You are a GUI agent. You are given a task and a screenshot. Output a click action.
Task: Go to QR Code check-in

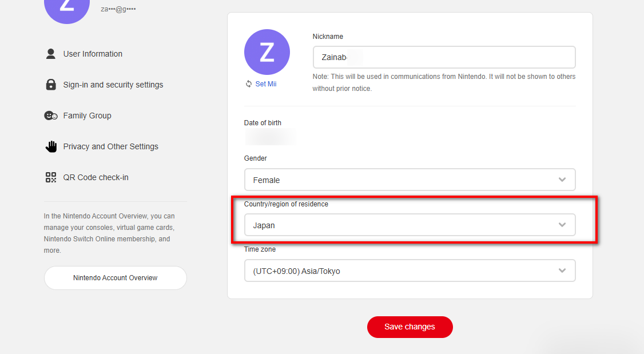point(96,177)
